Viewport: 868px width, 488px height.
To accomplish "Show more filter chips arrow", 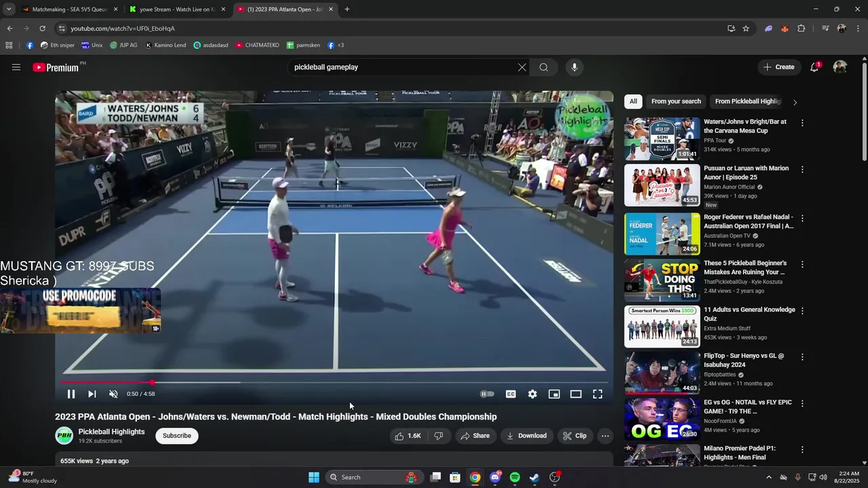I will pos(795,102).
